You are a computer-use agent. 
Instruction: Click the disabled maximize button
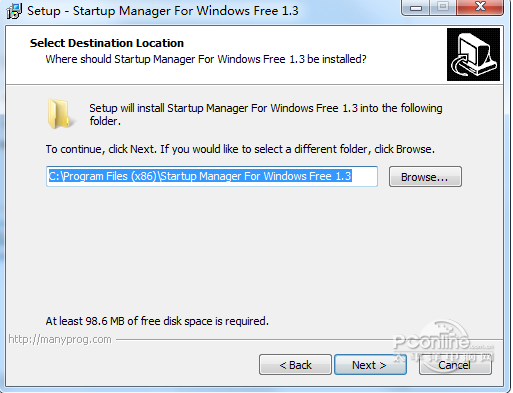click(x=443, y=7)
